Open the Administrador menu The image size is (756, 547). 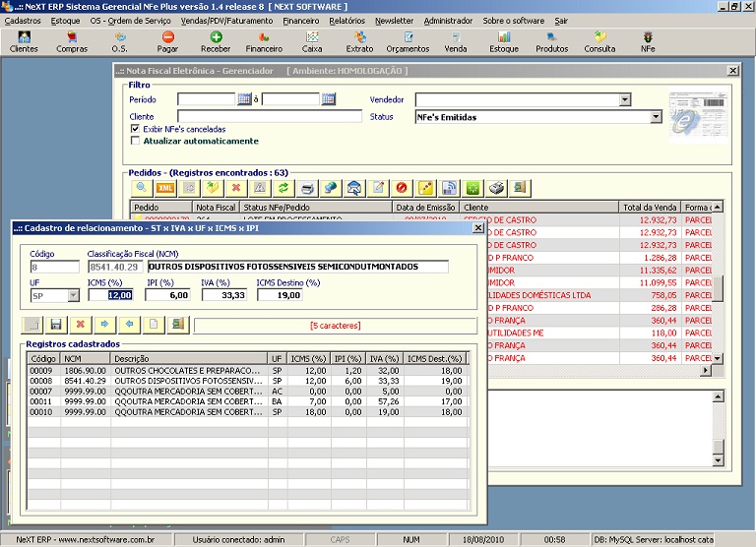coord(449,21)
